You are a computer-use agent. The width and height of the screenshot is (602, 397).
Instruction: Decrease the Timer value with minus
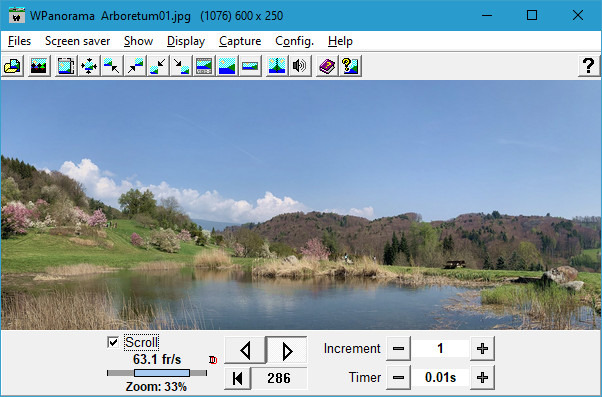pos(398,378)
